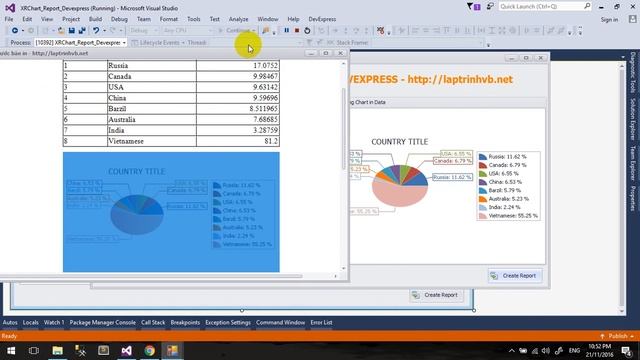Viewport: 640px width, 360px height.
Task: Open the Breakpoints tab
Action: pos(185,322)
